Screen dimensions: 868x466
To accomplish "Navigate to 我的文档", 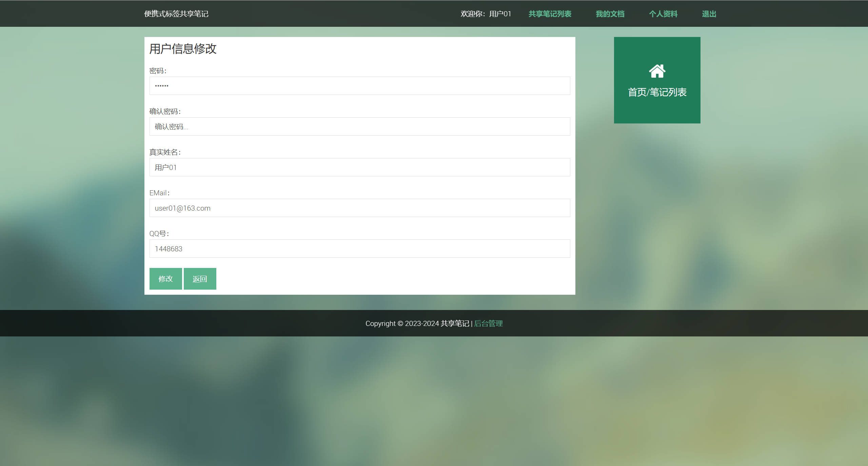I will (x=610, y=14).
